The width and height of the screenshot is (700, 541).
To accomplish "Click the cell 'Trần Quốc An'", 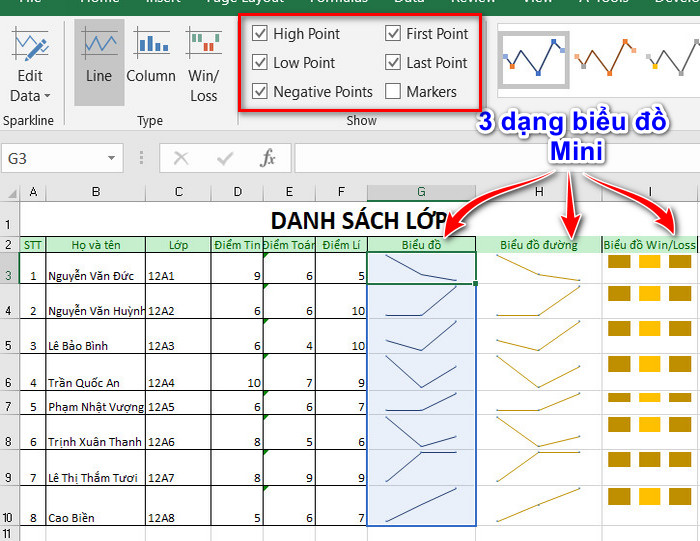I will tap(96, 372).
